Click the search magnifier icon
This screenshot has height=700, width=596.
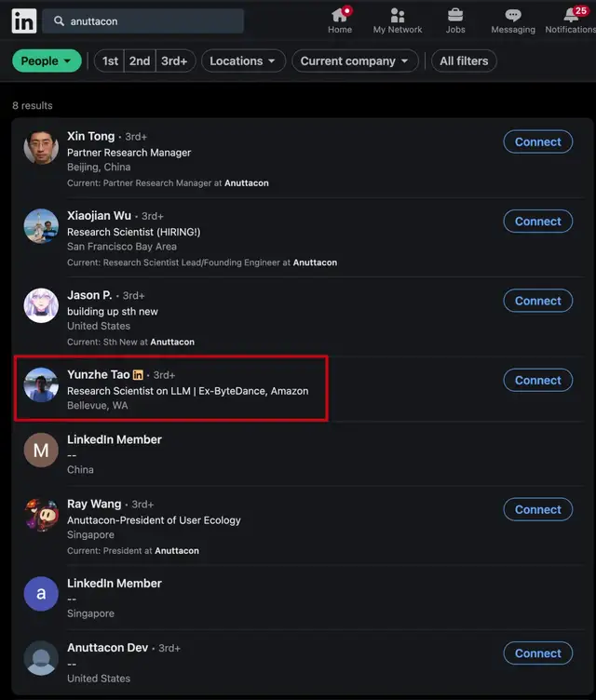click(60, 21)
